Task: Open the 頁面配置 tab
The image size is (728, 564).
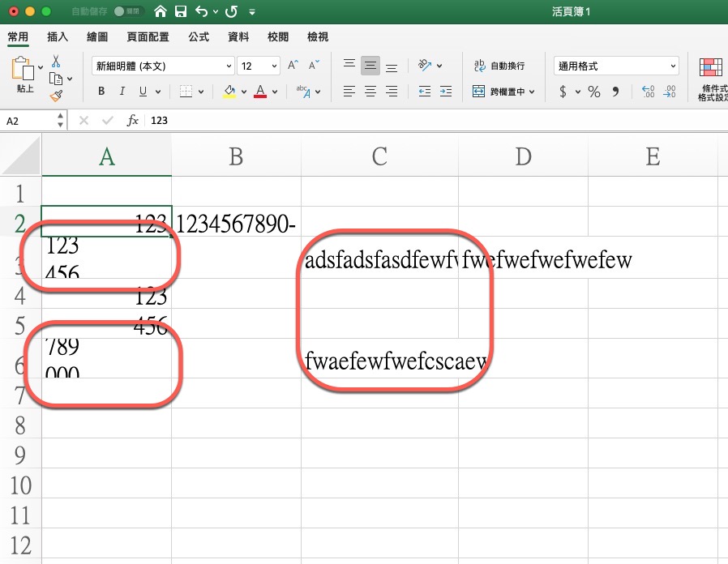Action: point(148,36)
